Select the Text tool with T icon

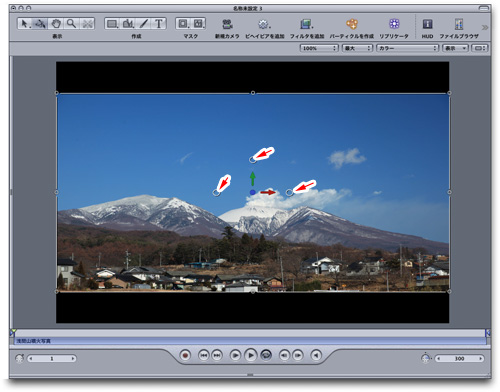pyautogui.click(x=159, y=24)
